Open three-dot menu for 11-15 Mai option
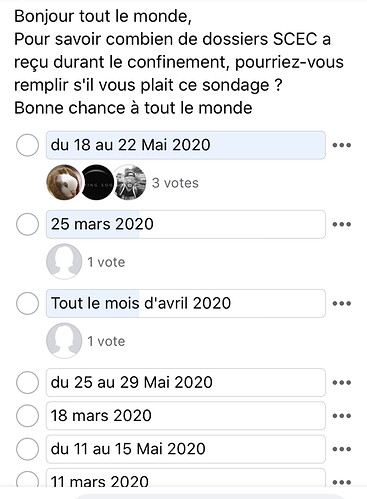The width and height of the screenshot is (367, 499). [342, 449]
